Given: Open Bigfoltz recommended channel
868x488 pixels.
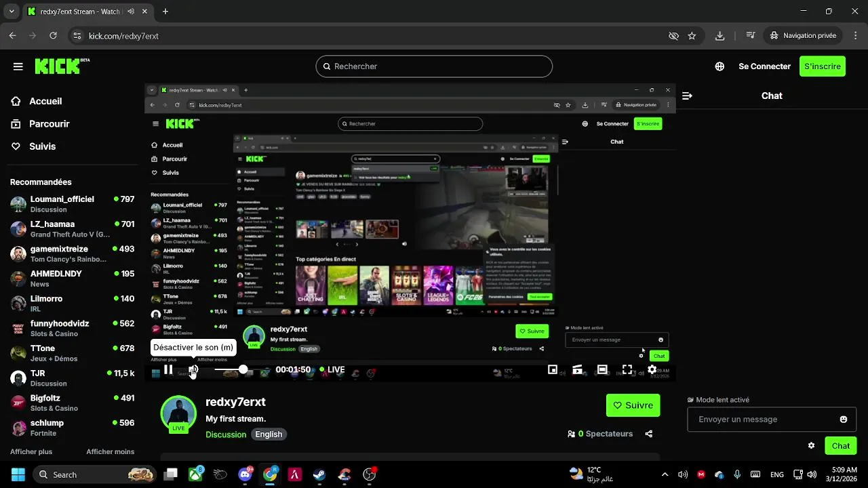Looking at the screenshot, I should [x=72, y=403].
